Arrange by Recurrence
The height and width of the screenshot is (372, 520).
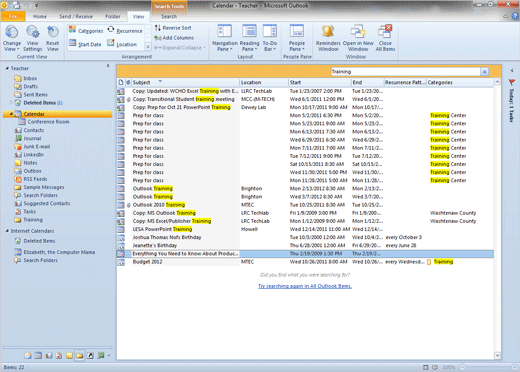(x=125, y=31)
